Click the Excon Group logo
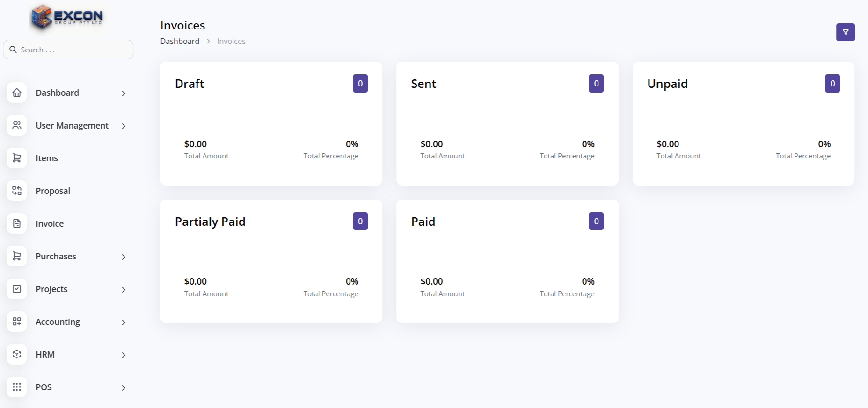Image resolution: width=868 pixels, height=408 pixels. coord(67,18)
